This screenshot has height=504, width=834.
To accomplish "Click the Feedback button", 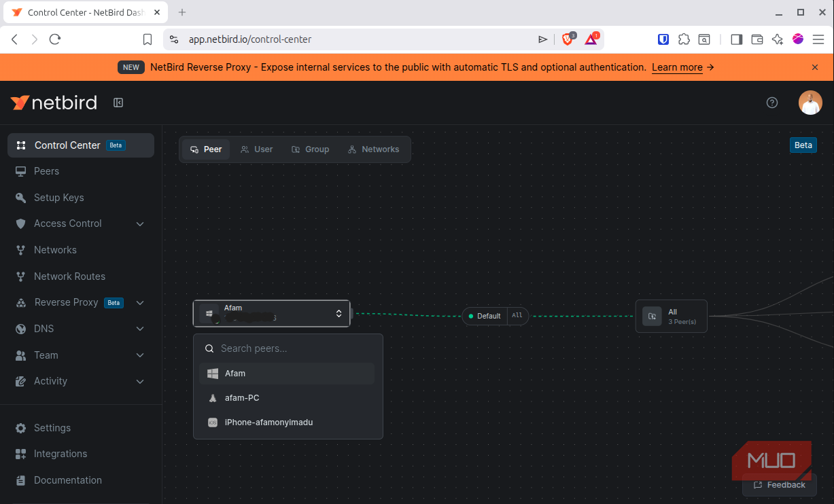I will [780, 485].
